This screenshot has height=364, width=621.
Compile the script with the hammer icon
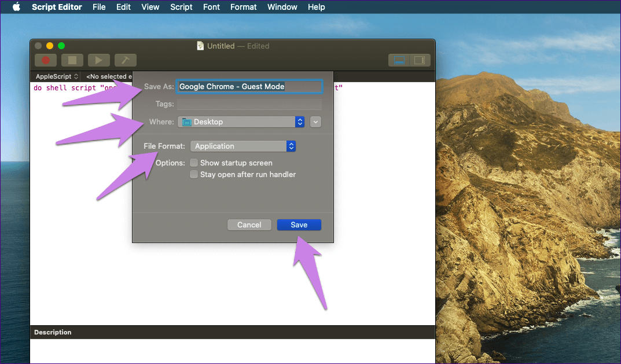coord(126,60)
